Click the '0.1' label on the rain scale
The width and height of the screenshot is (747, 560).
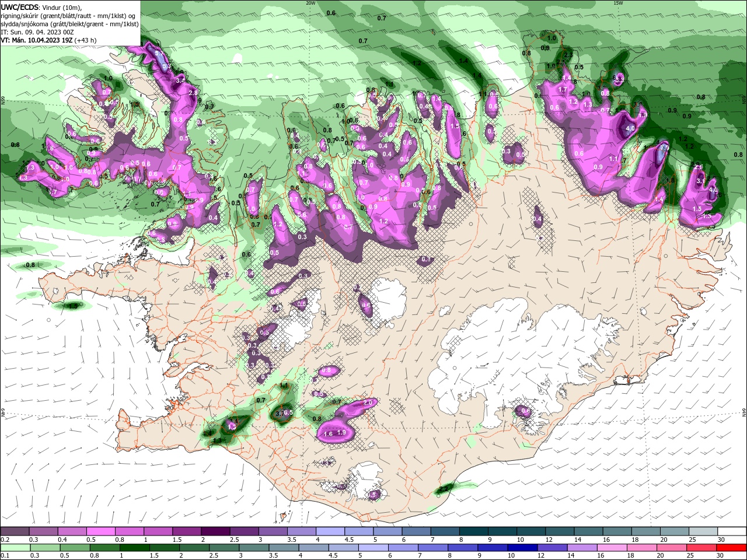click(4, 555)
